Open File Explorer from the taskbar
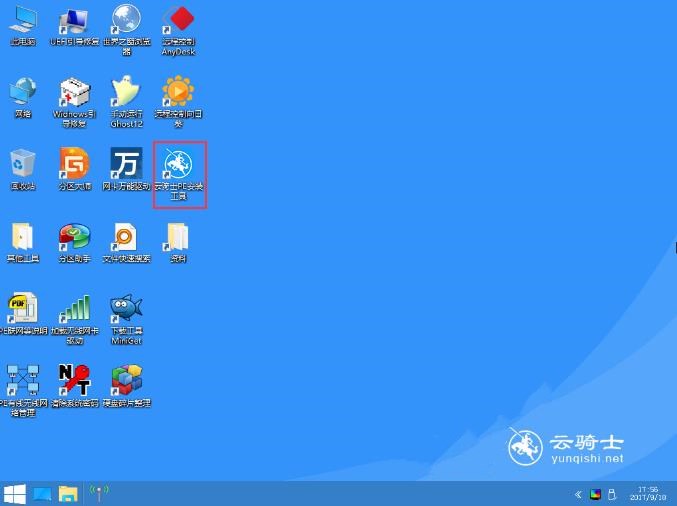The height and width of the screenshot is (506, 677). click(68, 494)
